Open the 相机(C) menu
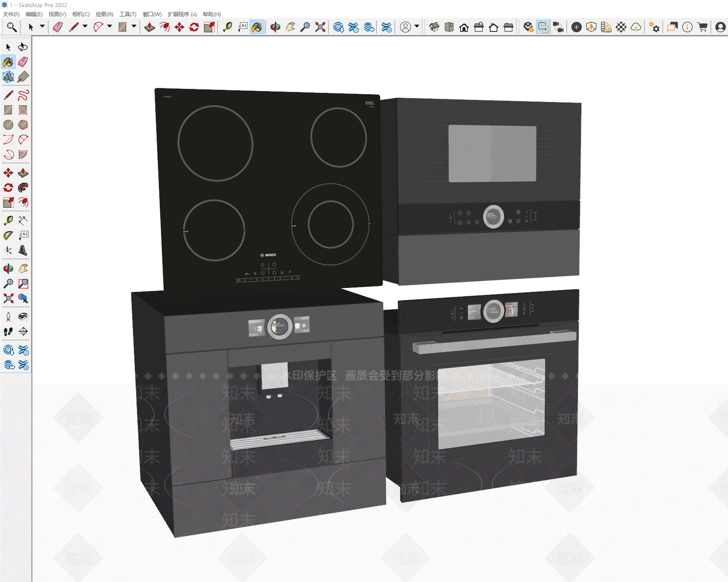728x582 pixels. (81, 14)
